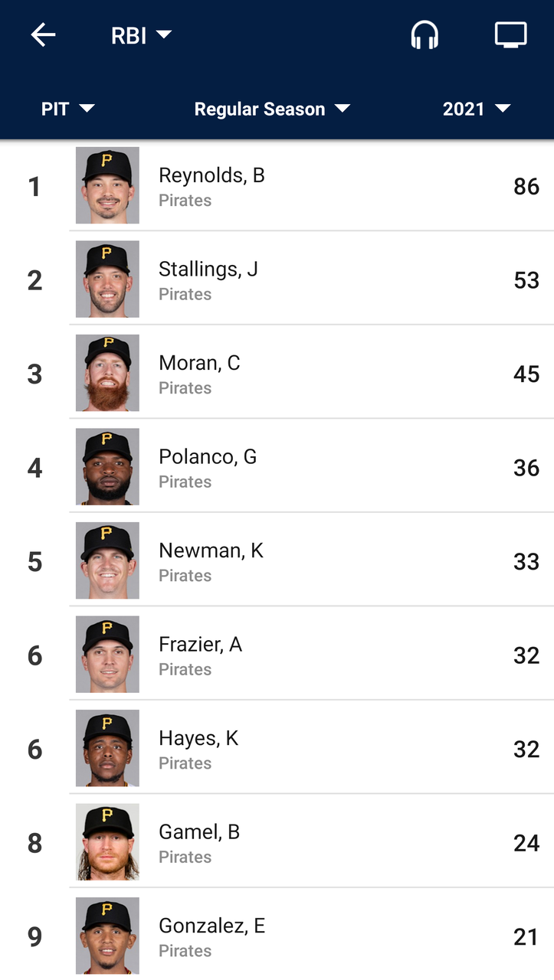This screenshot has width=554, height=980.
Task: Tap the back arrow icon
Action: [43, 35]
